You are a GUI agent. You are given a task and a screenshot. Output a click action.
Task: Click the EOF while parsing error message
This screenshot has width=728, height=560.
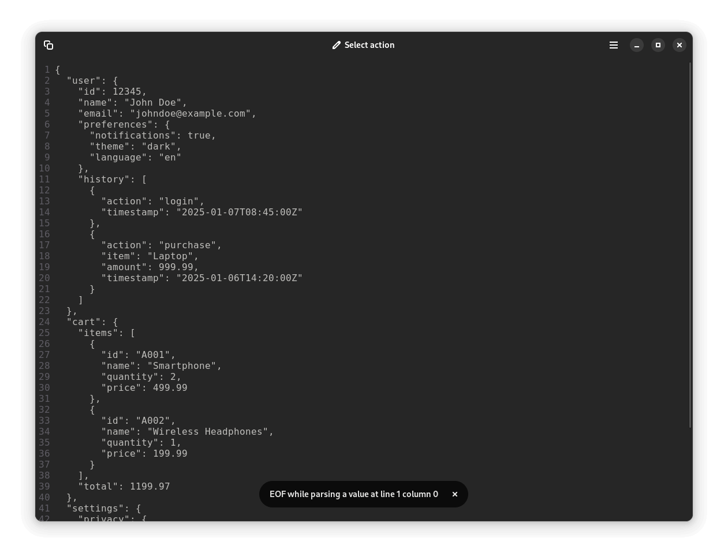(x=353, y=494)
